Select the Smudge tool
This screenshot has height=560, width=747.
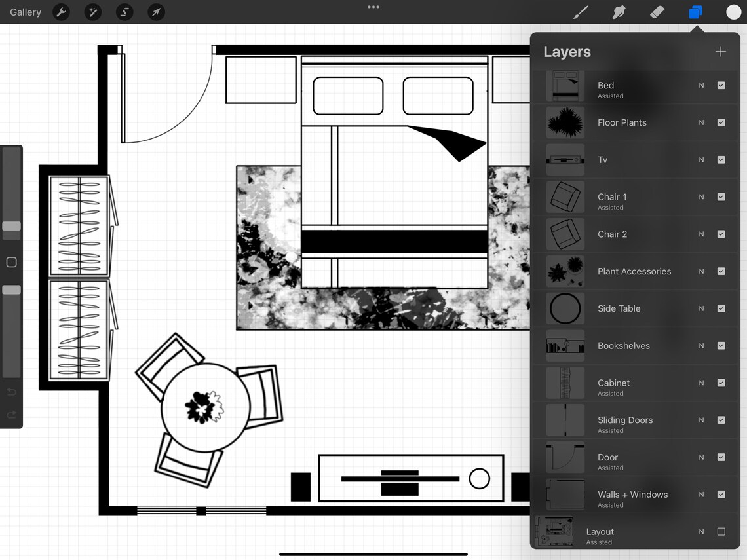click(619, 12)
